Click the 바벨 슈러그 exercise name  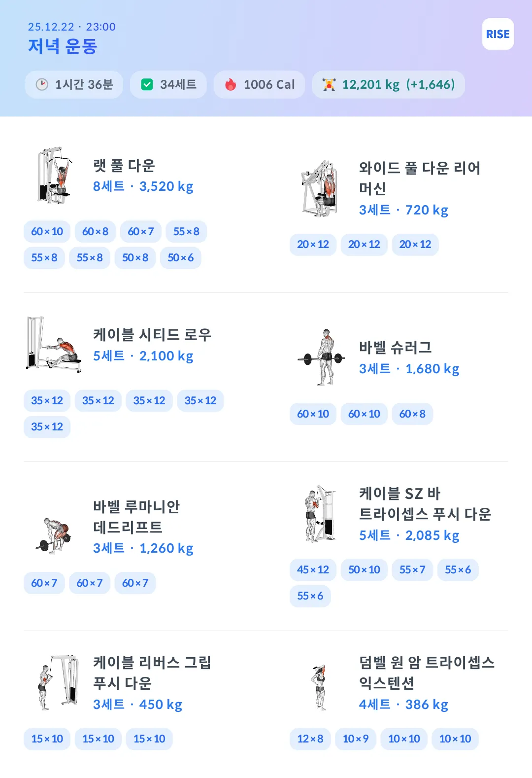click(395, 348)
